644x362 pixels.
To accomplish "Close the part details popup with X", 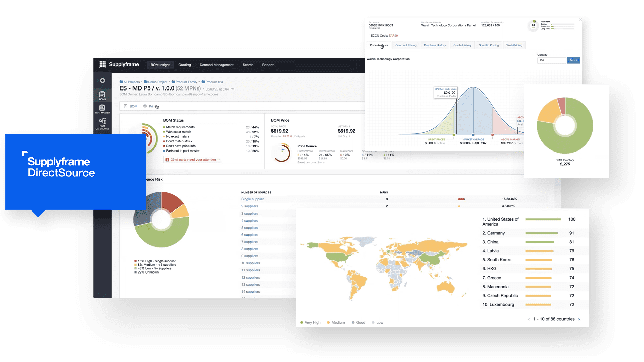I will pyautogui.click(x=580, y=20).
